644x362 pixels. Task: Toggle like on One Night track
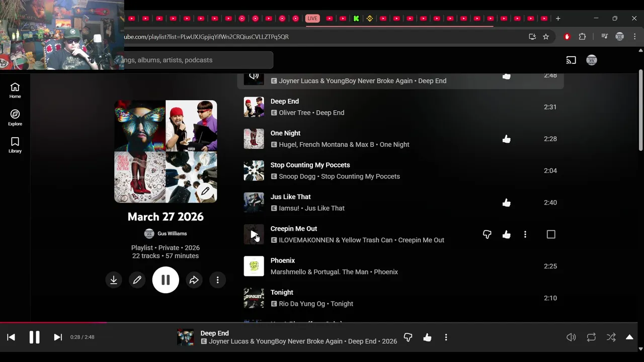506,139
